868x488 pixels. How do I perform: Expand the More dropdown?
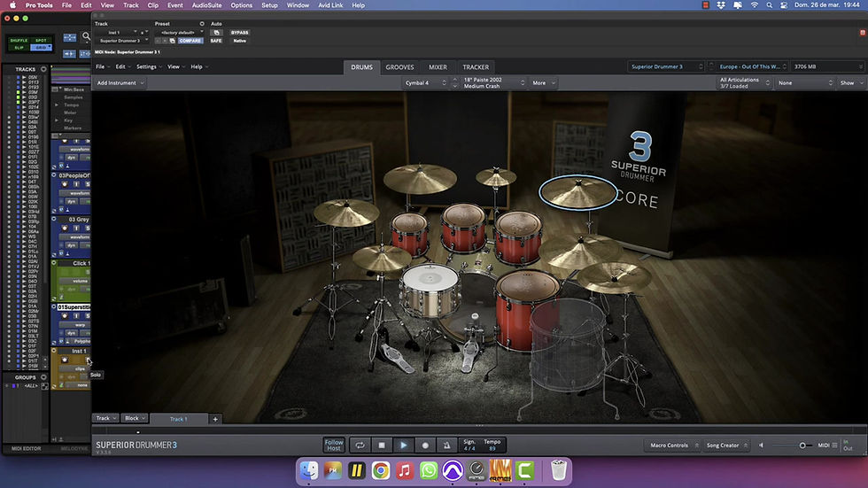(543, 83)
